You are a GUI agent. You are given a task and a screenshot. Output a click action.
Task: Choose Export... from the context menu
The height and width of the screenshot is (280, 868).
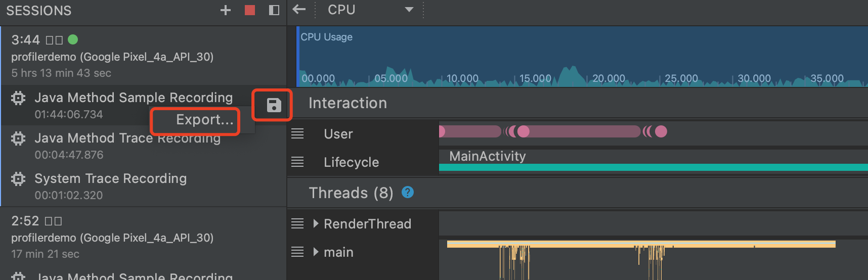pos(205,120)
